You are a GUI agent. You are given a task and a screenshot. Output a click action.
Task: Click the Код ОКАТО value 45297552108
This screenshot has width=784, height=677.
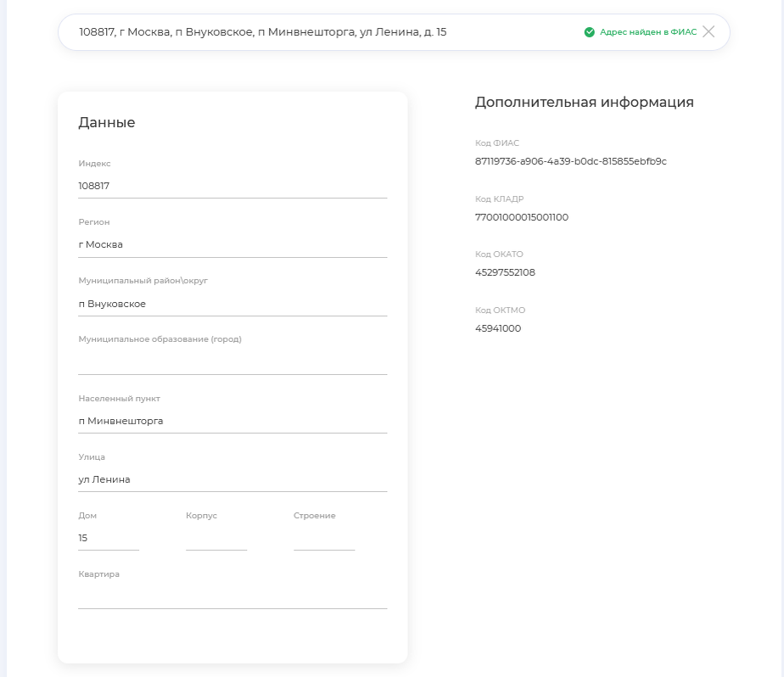pos(505,272)
